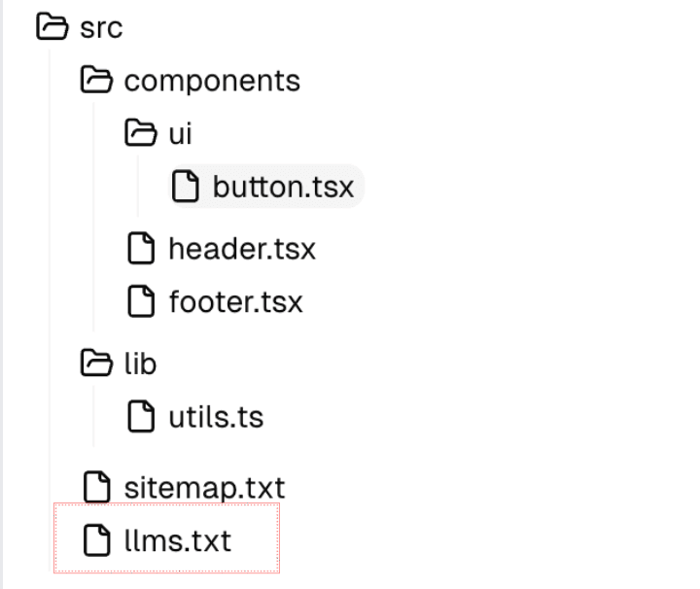Collapse the src folder label
The width and height of the screenshot is (700, 589).
click(x=101, y=27)
